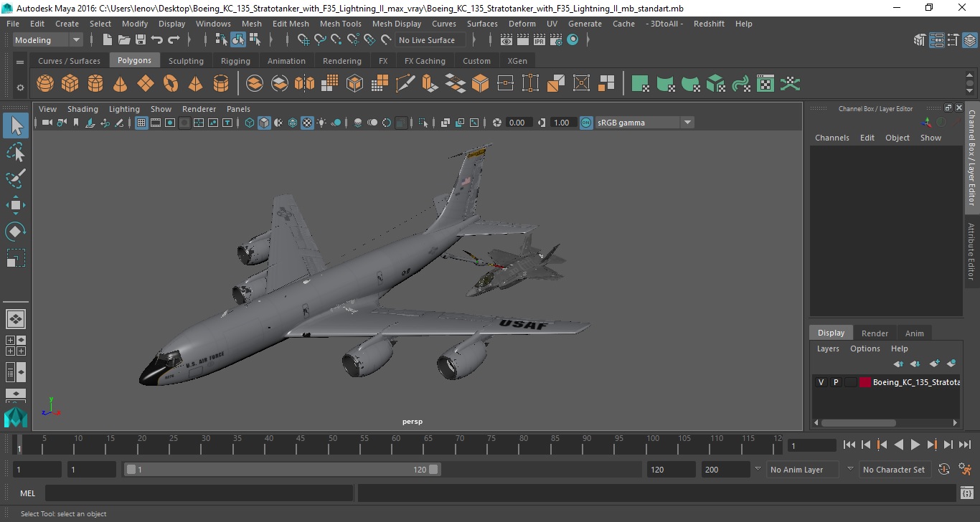
Task: Create a polygon plane from the shelf
Action: tap(146, 84)
